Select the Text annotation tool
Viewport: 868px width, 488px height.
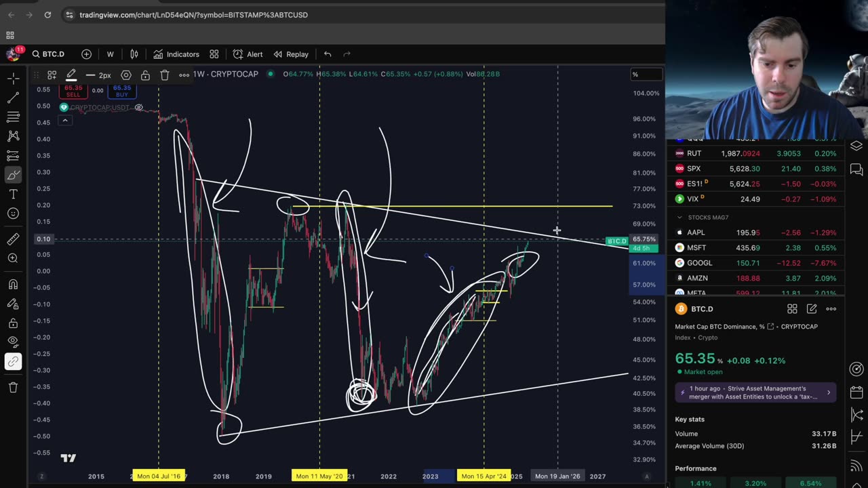coord(13,195)
